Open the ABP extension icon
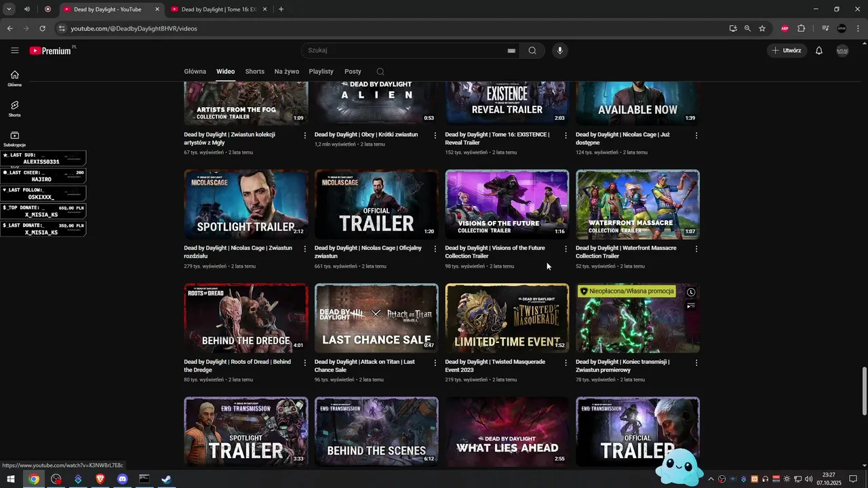 [785, 28]
